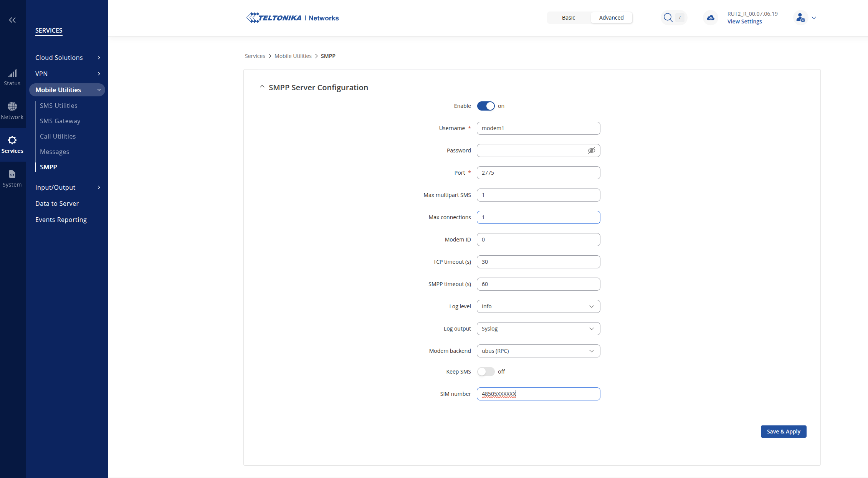Click the search magnifier icon
This screenshot has width=868, height=478.
(x=668, y=18)
